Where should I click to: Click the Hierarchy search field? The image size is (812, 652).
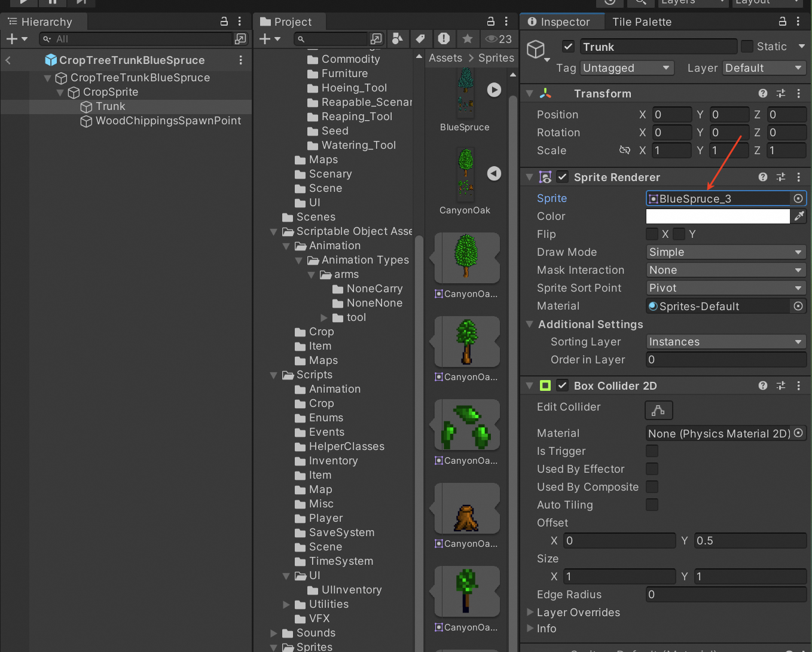click(x=136, y=39)
